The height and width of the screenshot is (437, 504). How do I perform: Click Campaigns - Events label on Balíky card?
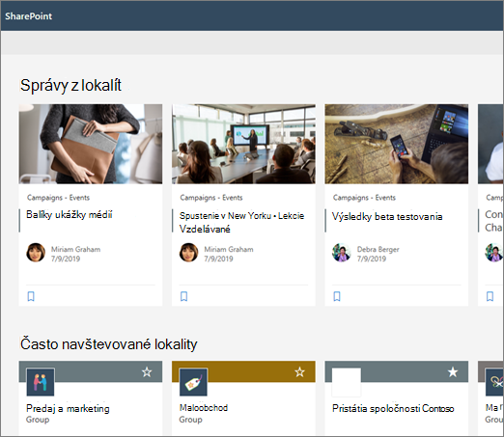point(58,198)
